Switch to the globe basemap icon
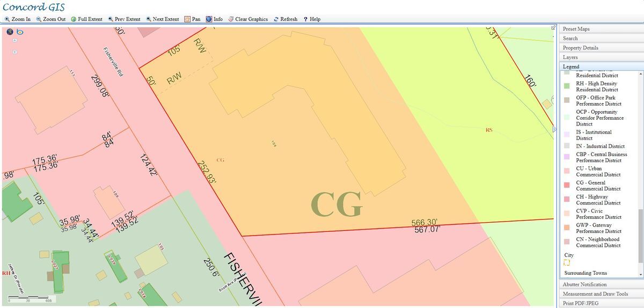644x308 pixels. click(10, 32)
